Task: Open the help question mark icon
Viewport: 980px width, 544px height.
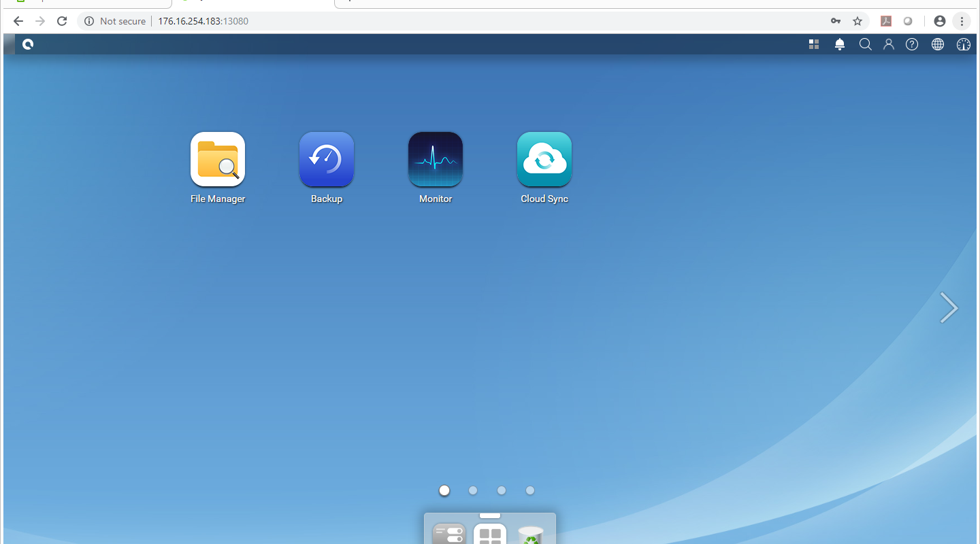Action: coord(912,44)
